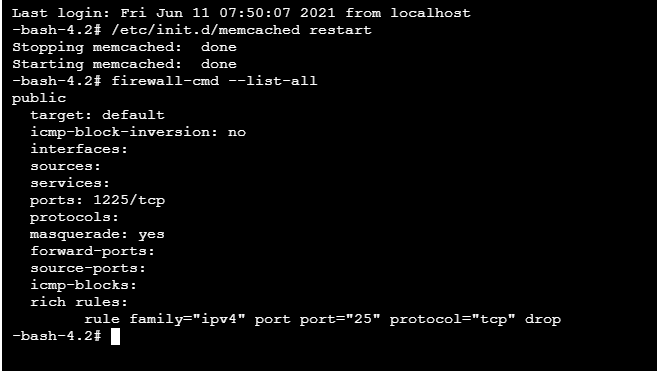
Task: Click the 'public' zone name
Action: (x=39, y=99)
